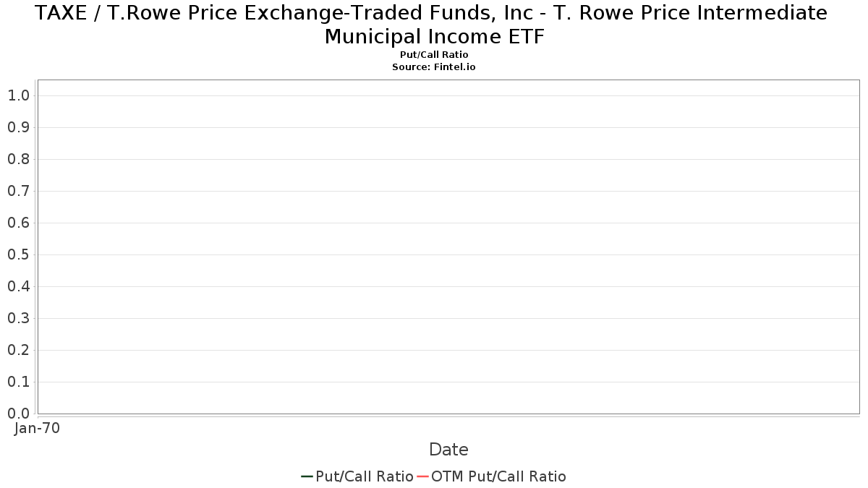The image size is (868, 488).
Task: Click the Put/Call Ratio subtitle under the title
Action: [x=434, y=55]
